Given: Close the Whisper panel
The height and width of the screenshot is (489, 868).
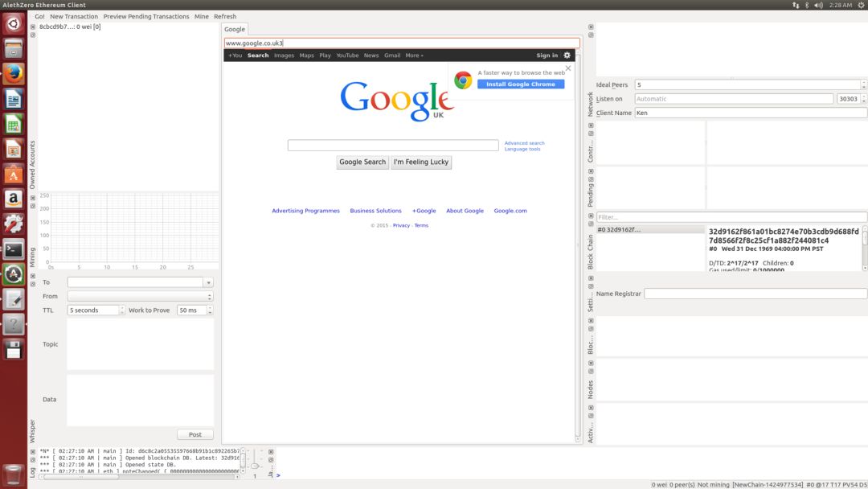Looking at the screenshot, I should coord(33,276).
